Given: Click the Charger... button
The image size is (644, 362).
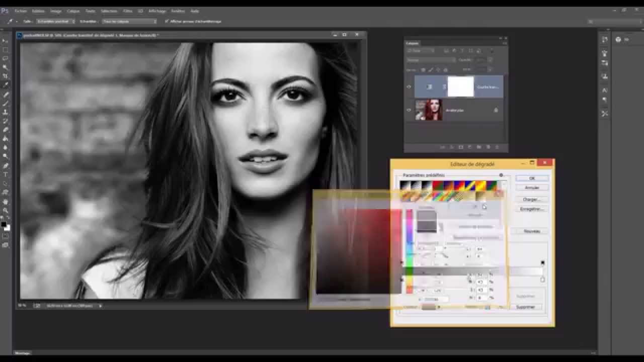Looking at the screenshot, I should coord(532,200).
